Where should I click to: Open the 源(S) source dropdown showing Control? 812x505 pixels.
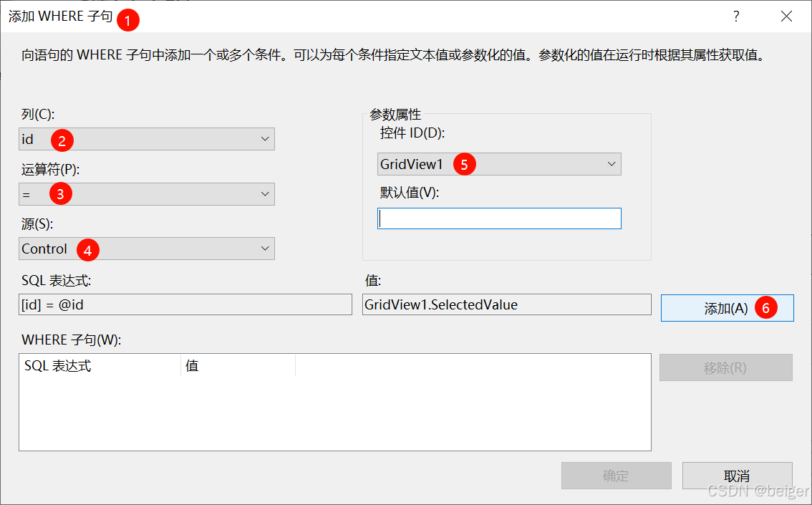(147, 249)
